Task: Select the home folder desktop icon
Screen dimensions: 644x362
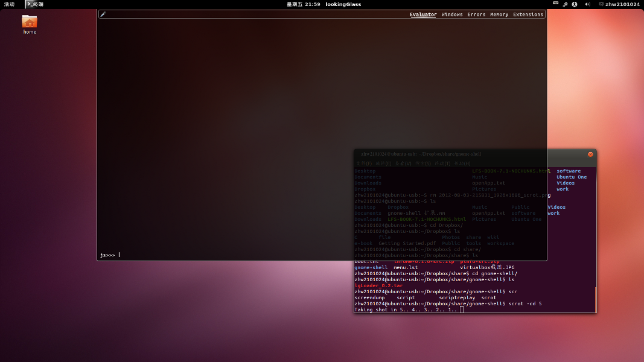Action: pos(30,25)
